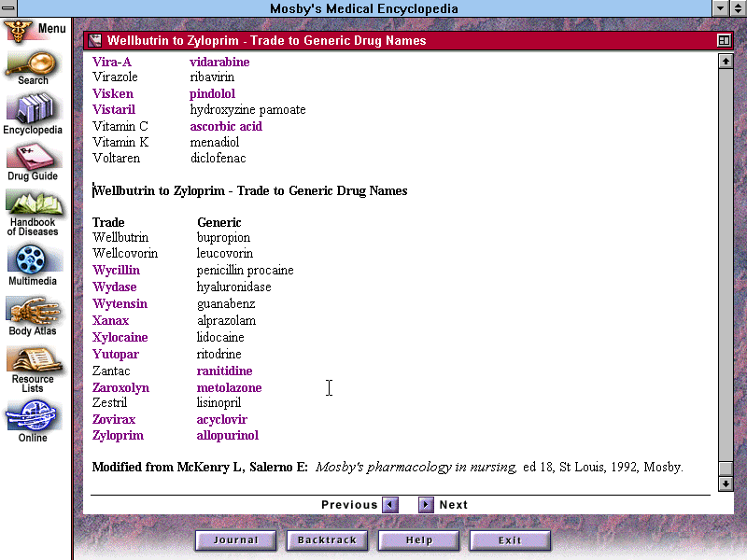Open the metolazone link
747x560 pixels.
229,387
